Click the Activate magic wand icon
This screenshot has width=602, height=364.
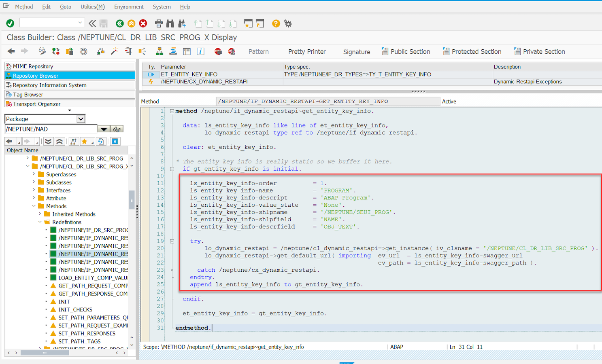click(114, 51)
